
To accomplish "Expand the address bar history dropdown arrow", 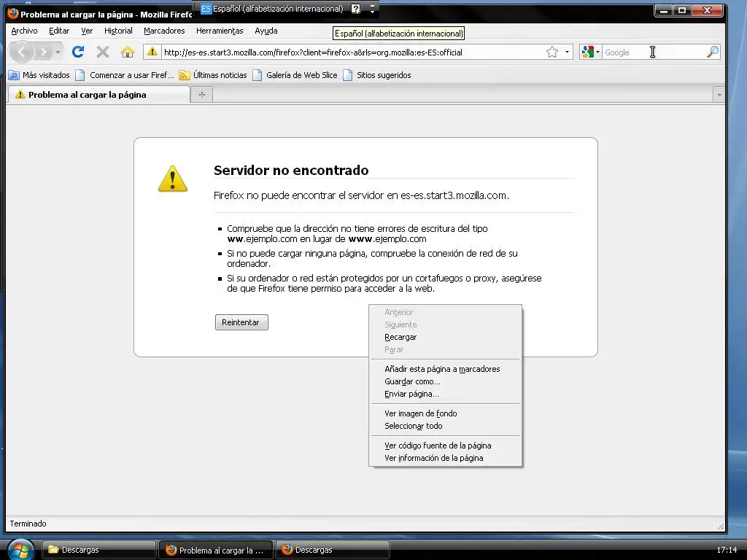I will point(567,52).
